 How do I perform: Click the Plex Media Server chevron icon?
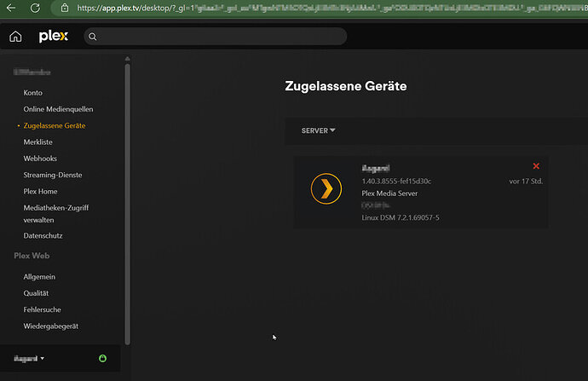326,188
